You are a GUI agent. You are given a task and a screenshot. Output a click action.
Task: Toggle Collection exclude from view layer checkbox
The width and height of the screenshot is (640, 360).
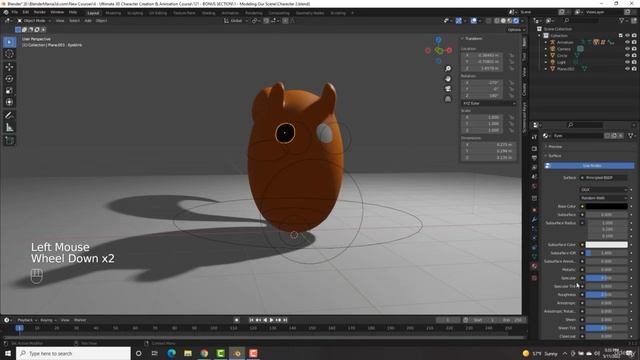620,36
